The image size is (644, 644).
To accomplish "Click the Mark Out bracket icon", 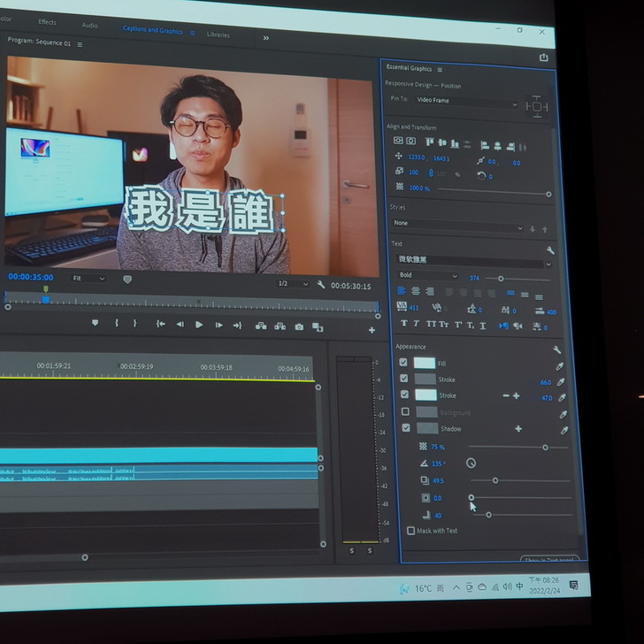I will 134,324.
